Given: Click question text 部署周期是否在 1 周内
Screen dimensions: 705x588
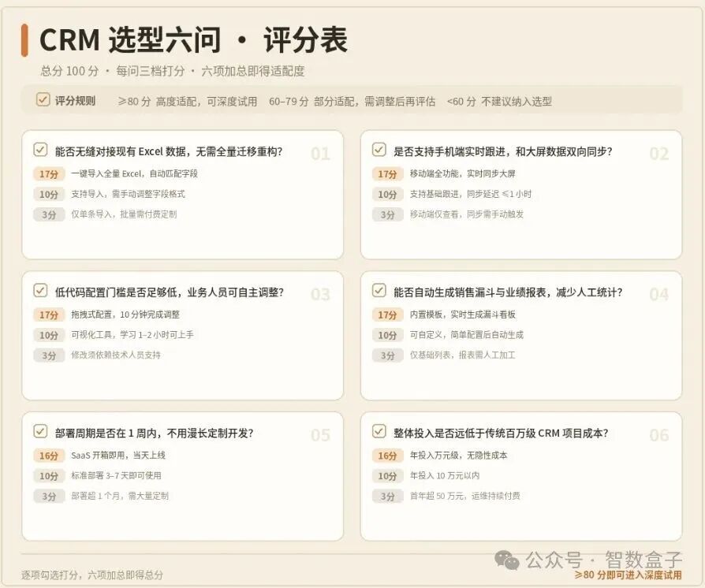Looking at the screenshot, I should [x=154, y=433].
